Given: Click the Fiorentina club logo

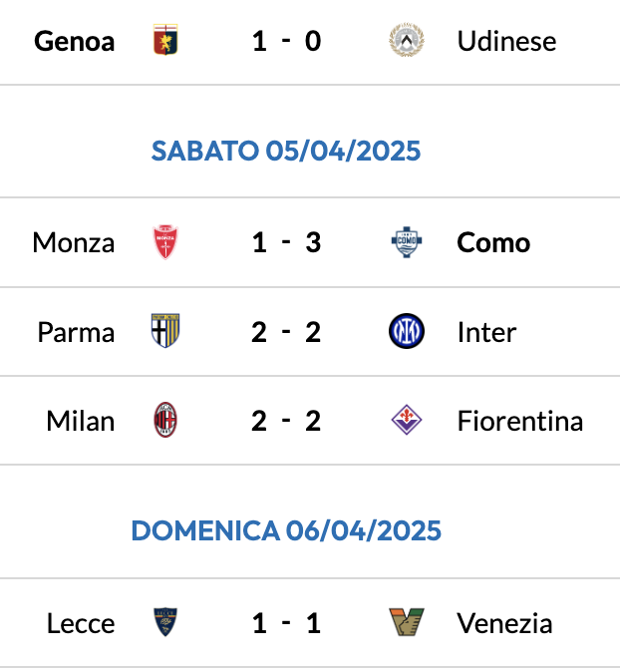Looking at the screenshot, I should click(407, 421).
